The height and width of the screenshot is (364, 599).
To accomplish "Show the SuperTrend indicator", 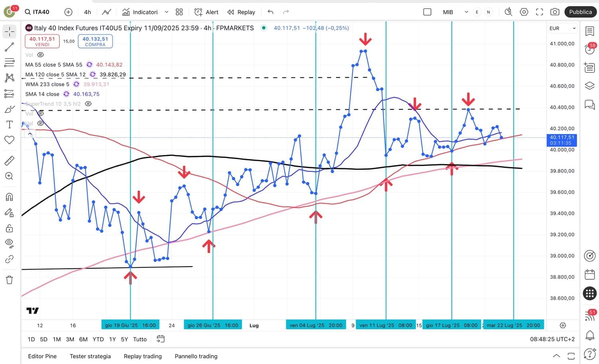I will (88, 104).
